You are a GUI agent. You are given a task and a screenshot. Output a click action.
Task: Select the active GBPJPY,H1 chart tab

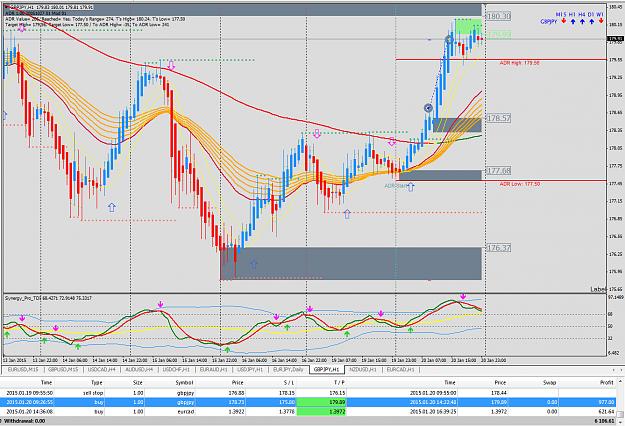tap(327, 370)
